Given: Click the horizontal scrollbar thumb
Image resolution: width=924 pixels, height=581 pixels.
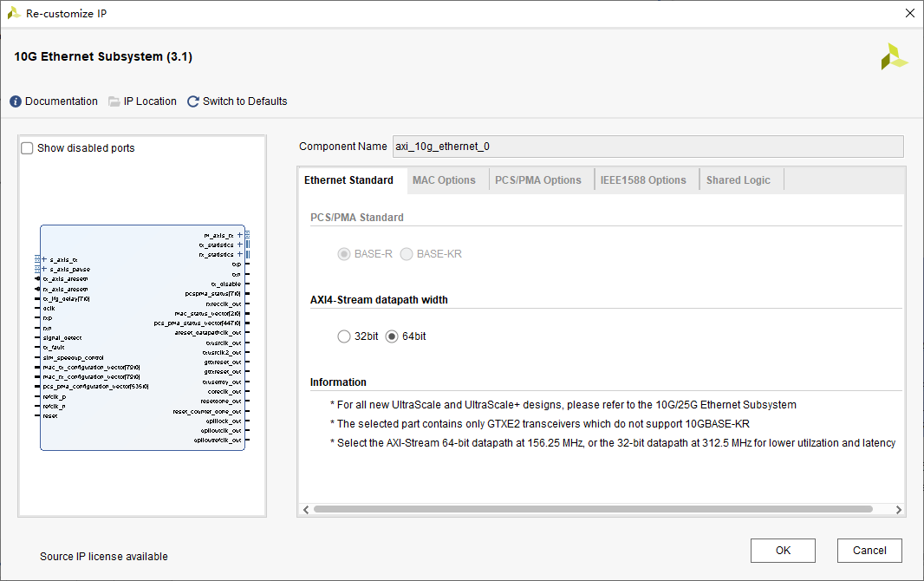Looking at the screenshot, I should click(x=593, y=509).
